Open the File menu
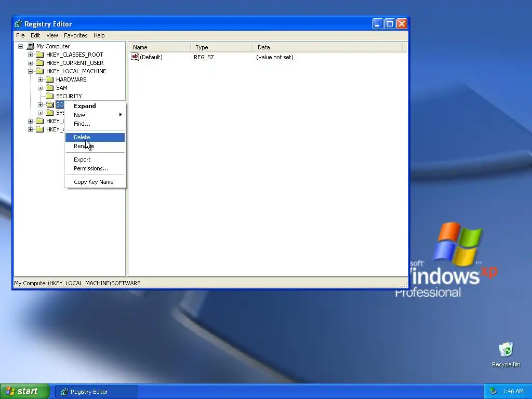This screenshot has width=532, height=399. [20, 35]
